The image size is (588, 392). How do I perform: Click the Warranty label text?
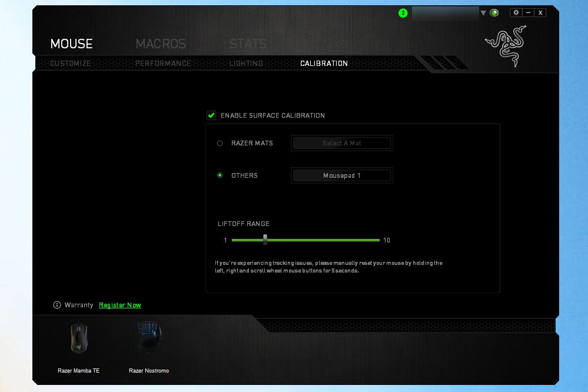(79, 305)
